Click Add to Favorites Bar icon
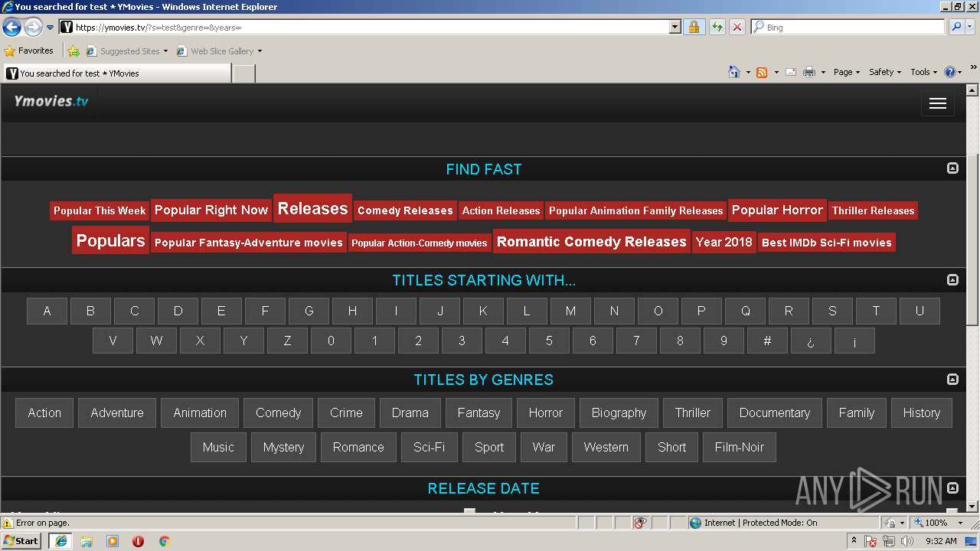Viewport: 980px width, 551px height. tap(73, 51)
